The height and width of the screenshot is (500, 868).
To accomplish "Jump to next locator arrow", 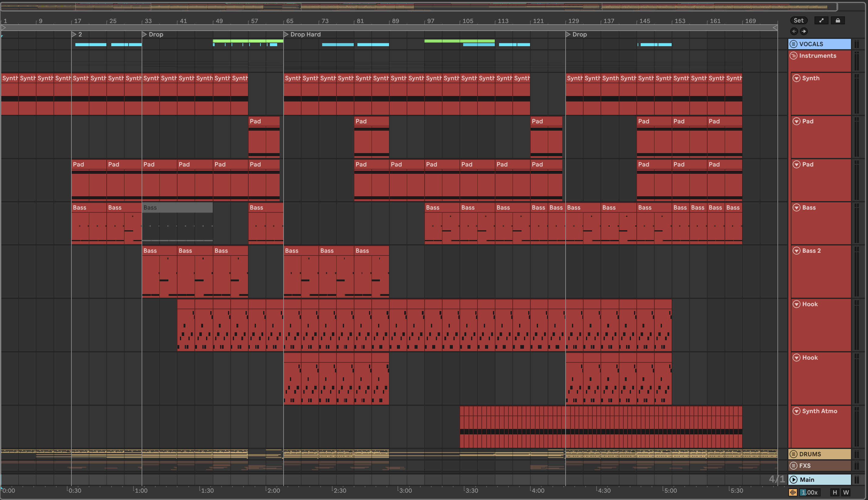I will (x=804, y=32).
